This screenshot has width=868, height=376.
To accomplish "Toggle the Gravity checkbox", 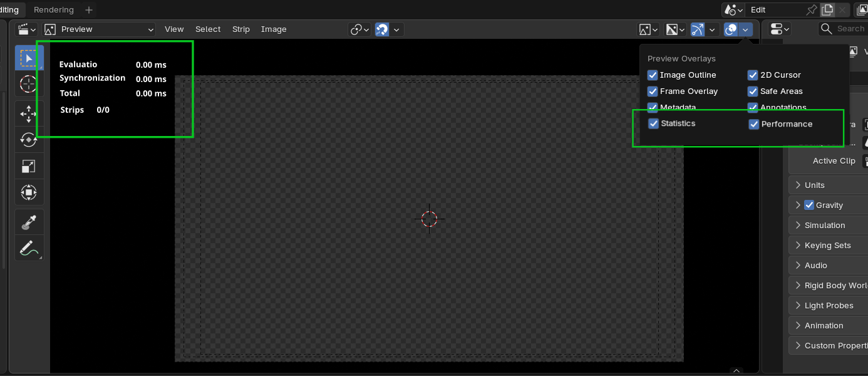I will point(809,205).
